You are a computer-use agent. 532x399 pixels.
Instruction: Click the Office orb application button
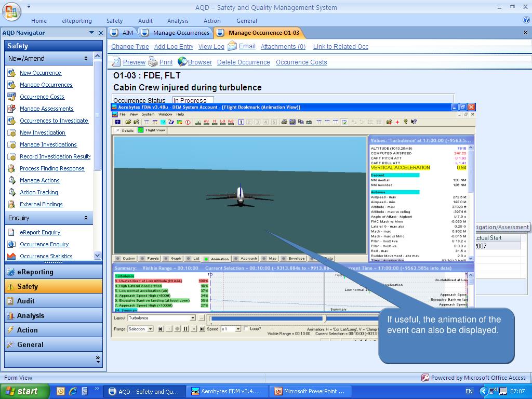click(11, 11)
